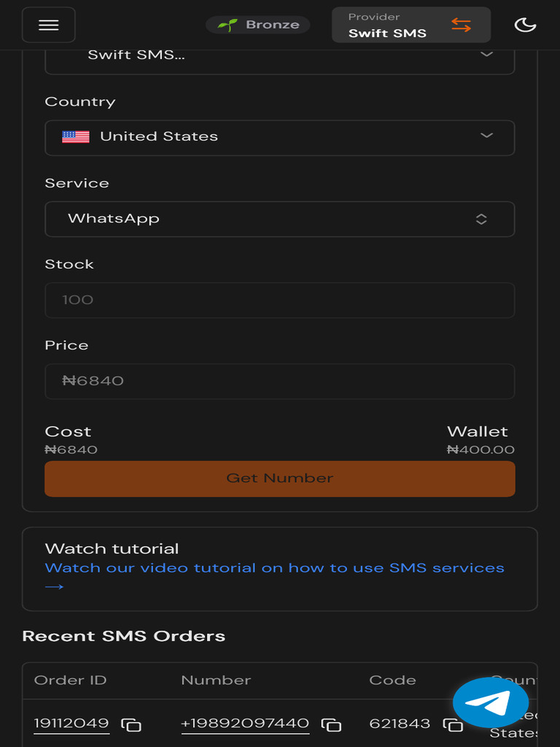Open order ID 19112049 link

tap(71, 724)
